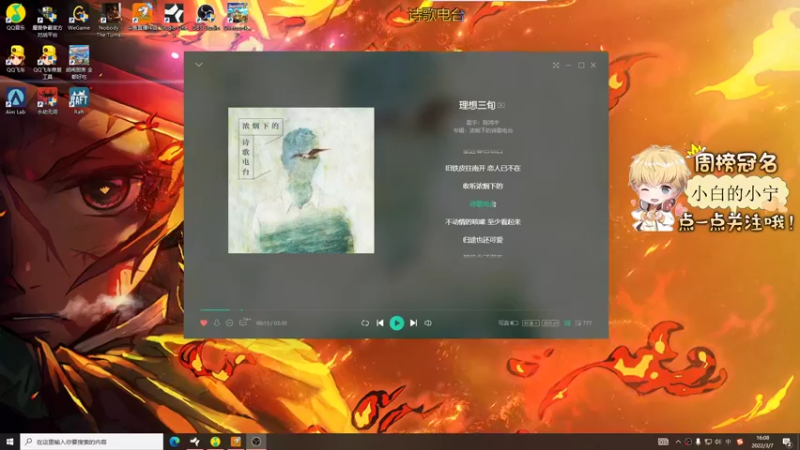Image resolution: width=800 pixels, height=450 pixels.
Task: Jump to lyric line 归途也还可爱
Action: (x=483, y=240)
